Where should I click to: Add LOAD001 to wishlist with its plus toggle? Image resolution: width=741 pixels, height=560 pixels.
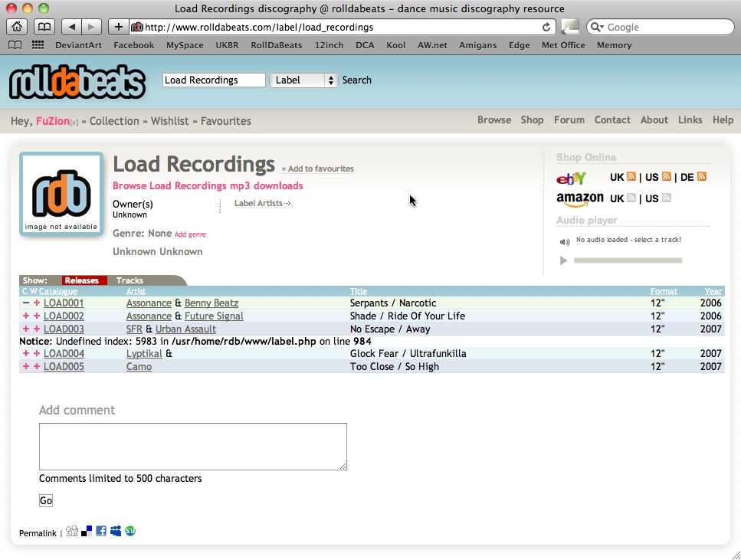point(36,303)
